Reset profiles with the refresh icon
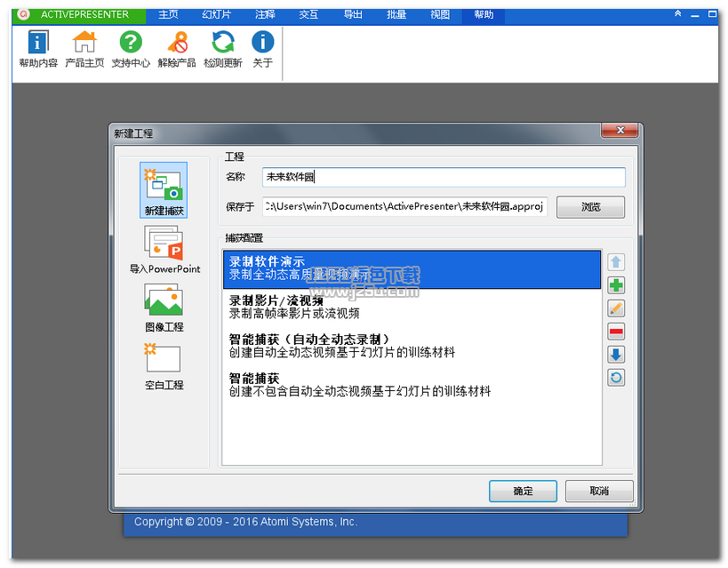This screenshot has height=568, width=728. click(616, 378)
